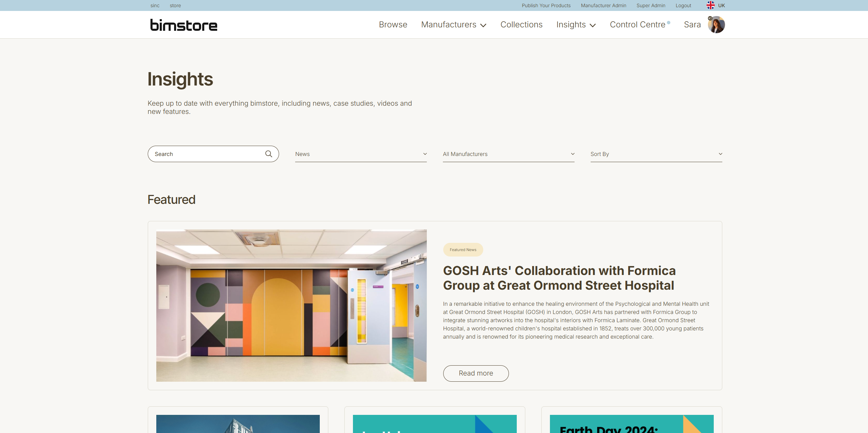Image resolution: width=868 pixels, height=433 pixels.
Task: Click the store link in top bar
Action: 175,5
